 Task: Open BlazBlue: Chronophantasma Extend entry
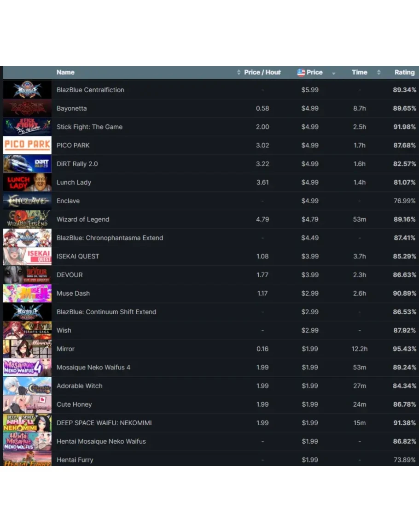[110, 238]
